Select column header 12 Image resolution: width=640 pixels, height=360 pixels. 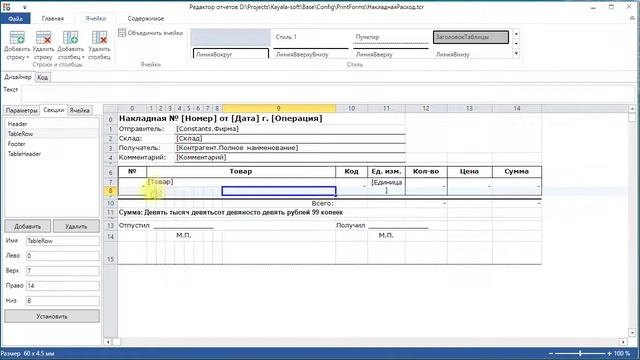tap(426, 109)
